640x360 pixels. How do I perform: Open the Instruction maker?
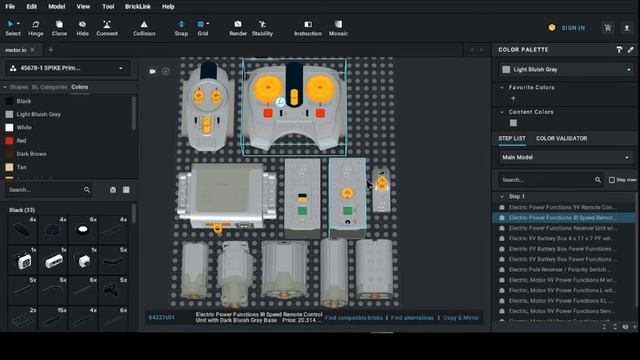click(x=308, y=28)
